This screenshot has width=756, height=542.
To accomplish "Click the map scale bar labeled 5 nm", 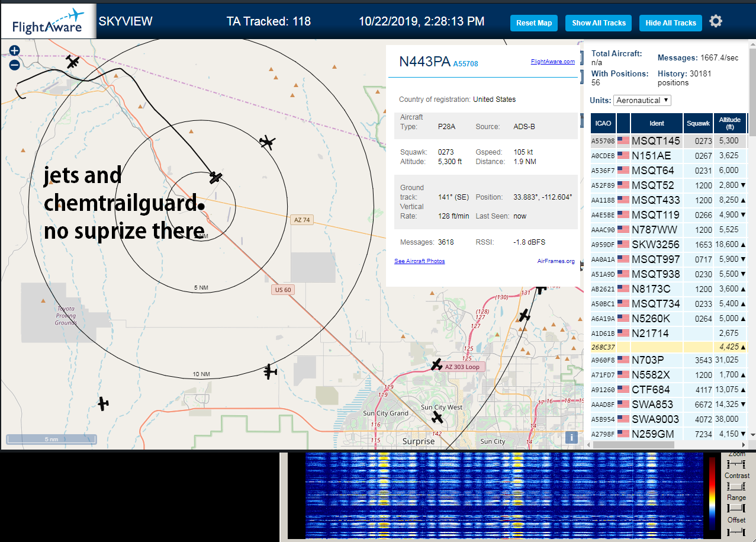I will [x=51, y=440].
